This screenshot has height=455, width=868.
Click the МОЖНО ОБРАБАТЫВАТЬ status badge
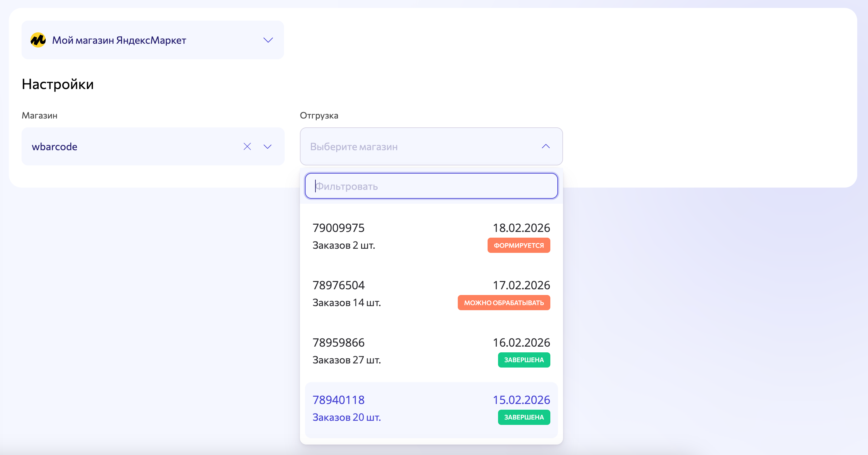pyautogui.click(x=503, y=303)
